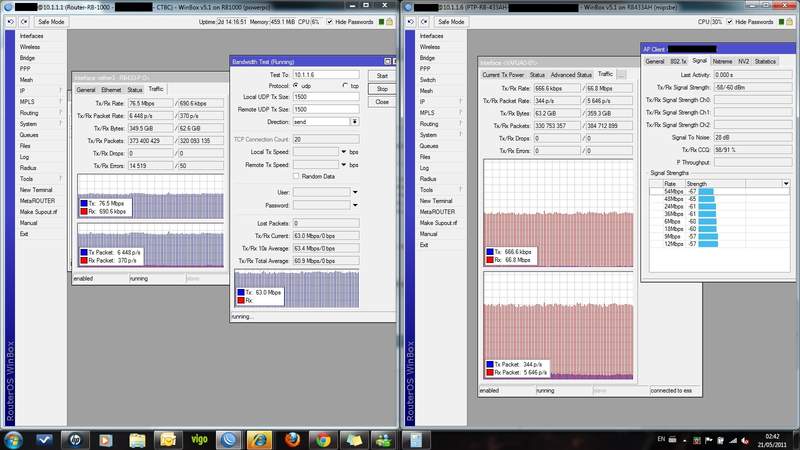Screen dimensions: 800x450
Task: Open the NV2 tab in AP Client
Action: 743,61
